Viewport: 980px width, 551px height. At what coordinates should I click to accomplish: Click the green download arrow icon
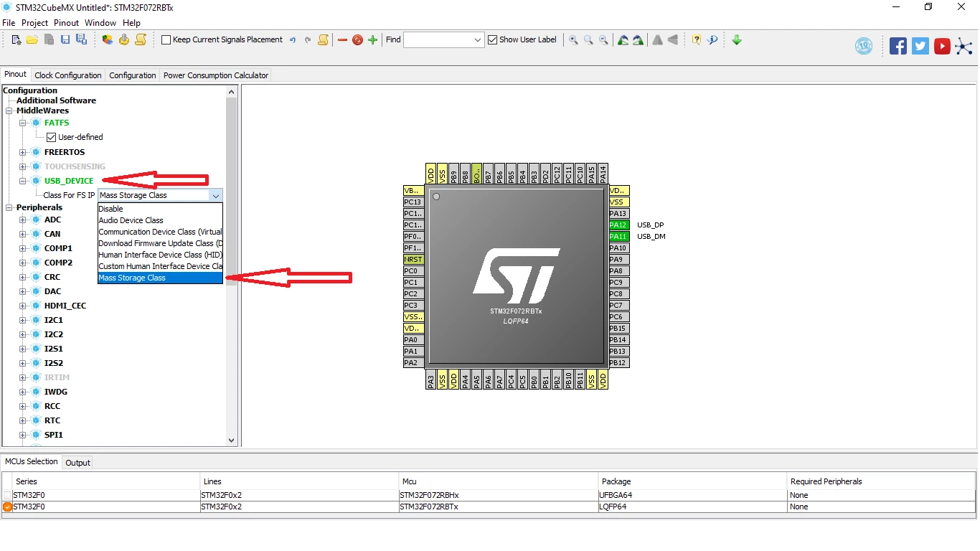737,40
